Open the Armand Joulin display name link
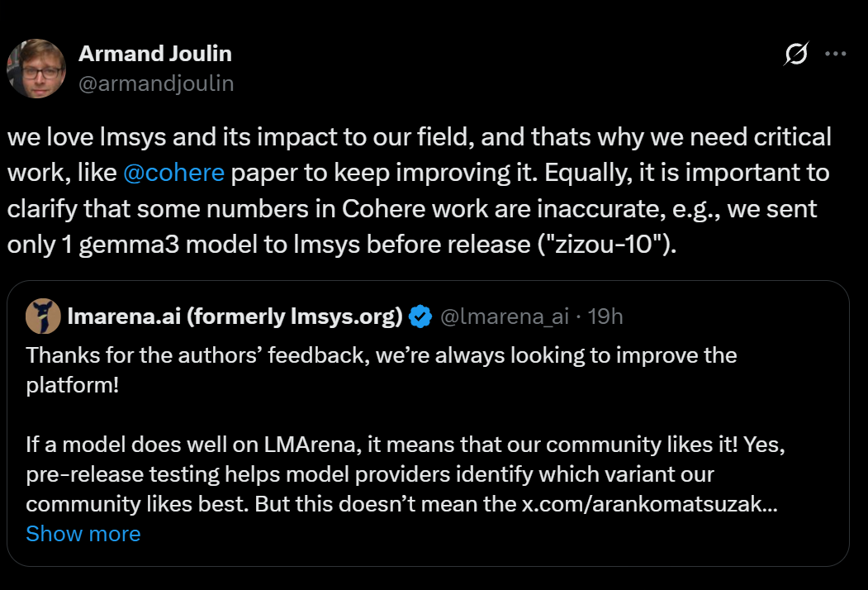This screenshot has width=868, height=590. tap(154, 54)
